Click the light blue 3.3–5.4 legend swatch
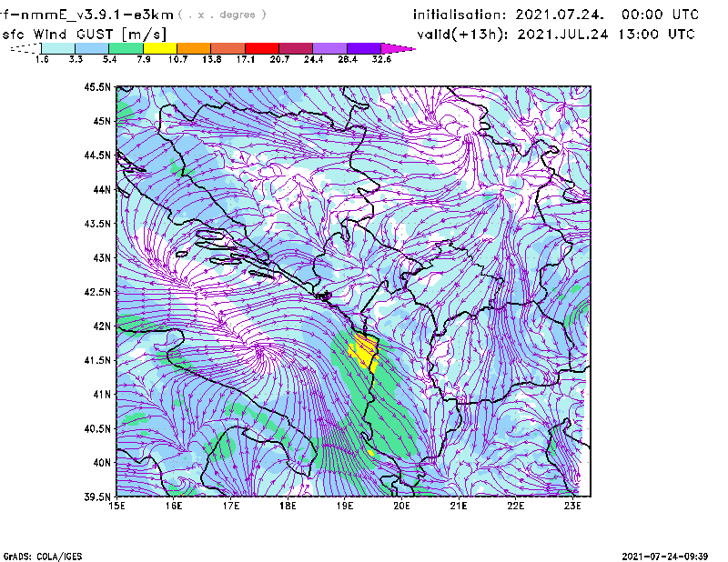728x562 pixels. coord(92,48)
